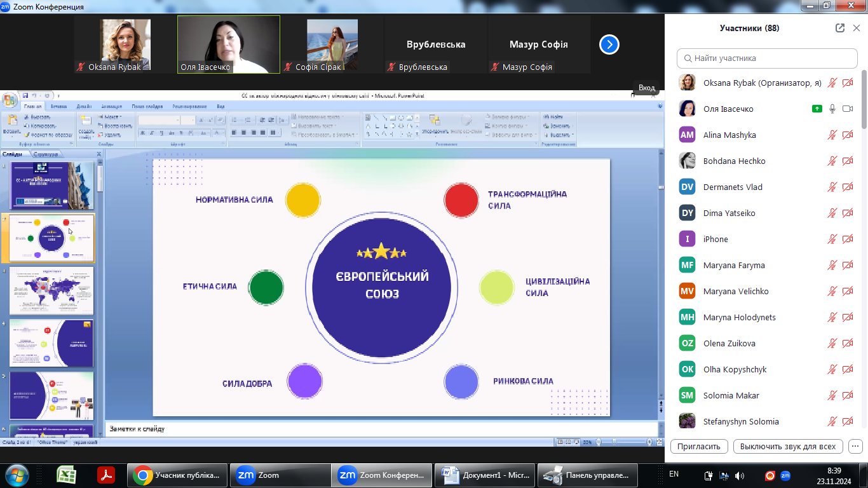Click the Пригласить button
The width and height of the screenshot is (868, 488).
coord(698,446)
